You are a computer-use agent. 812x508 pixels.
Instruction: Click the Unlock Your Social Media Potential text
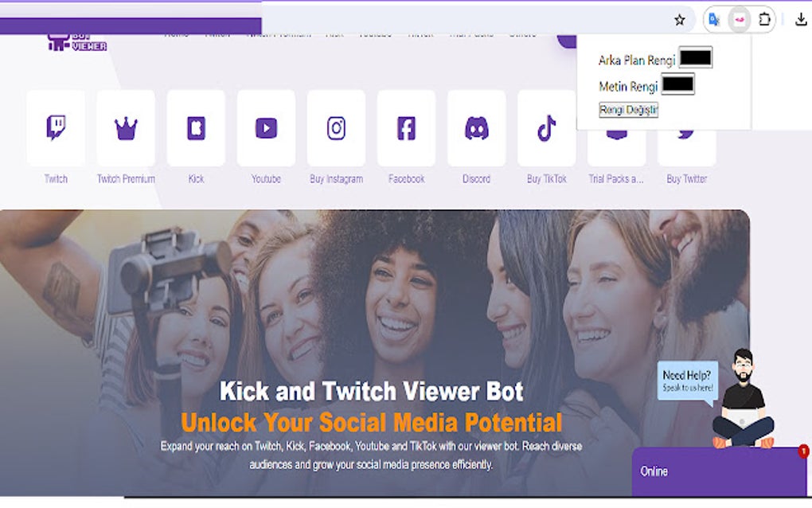coord(371,422)
